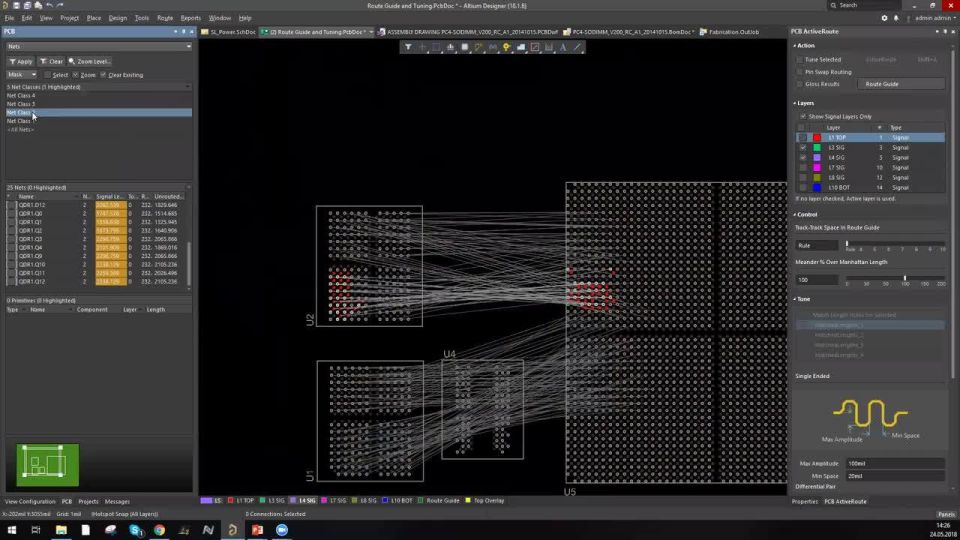Click the place component tool in active bar
The height and width of the screenshot is (540, 960).
[x=465, y=47]
